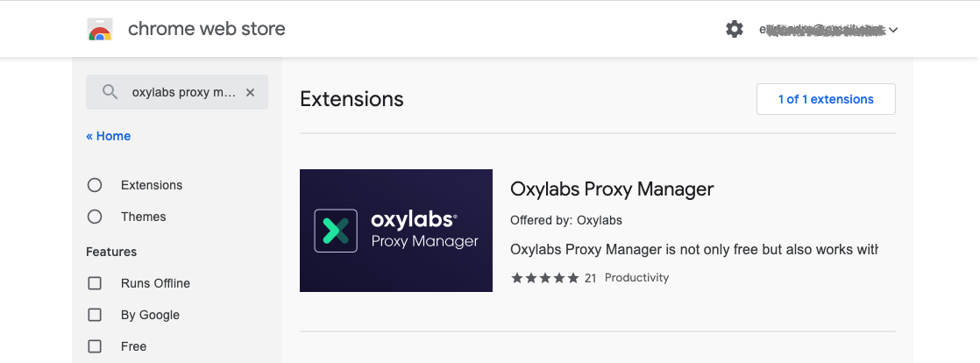
Task: Select the Extensions radio button
Action: (95, 185)
